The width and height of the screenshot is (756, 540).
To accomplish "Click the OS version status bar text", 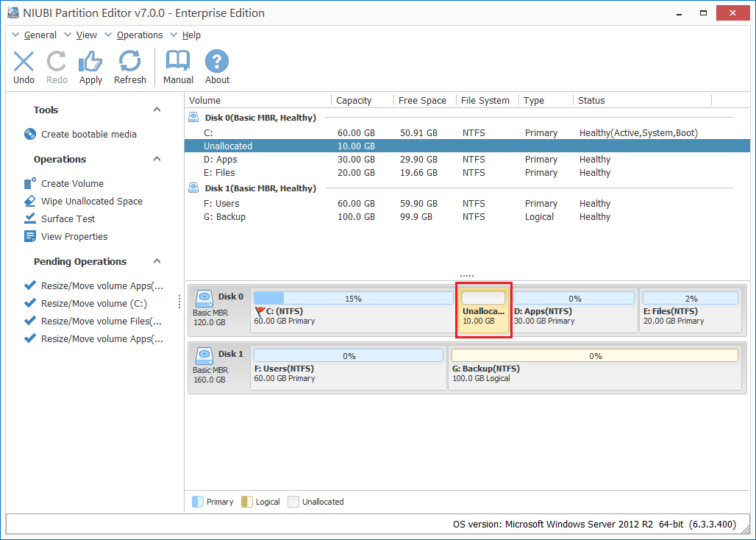I will point(594,524).
